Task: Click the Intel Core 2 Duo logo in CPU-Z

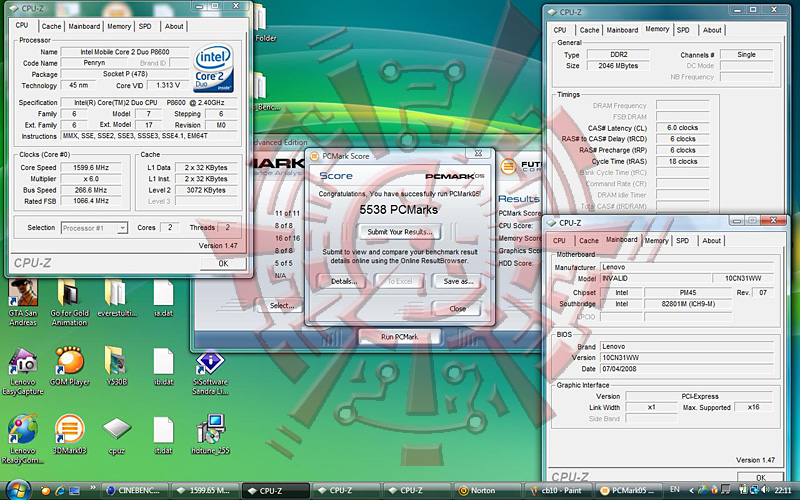Action: 213,68
